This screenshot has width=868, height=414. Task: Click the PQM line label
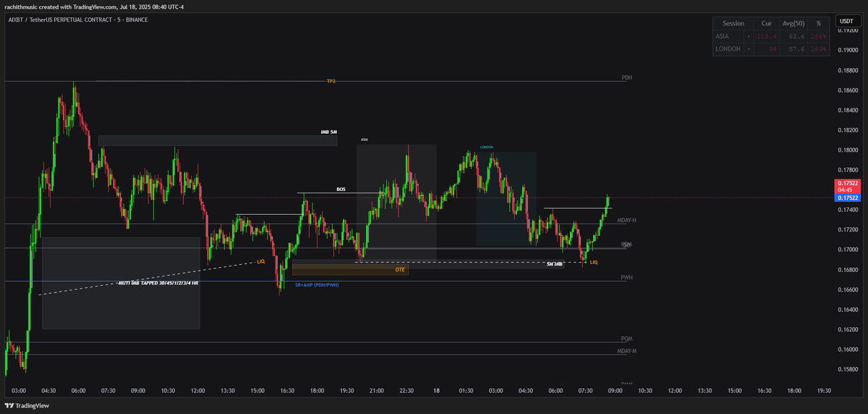pos(626,339)
